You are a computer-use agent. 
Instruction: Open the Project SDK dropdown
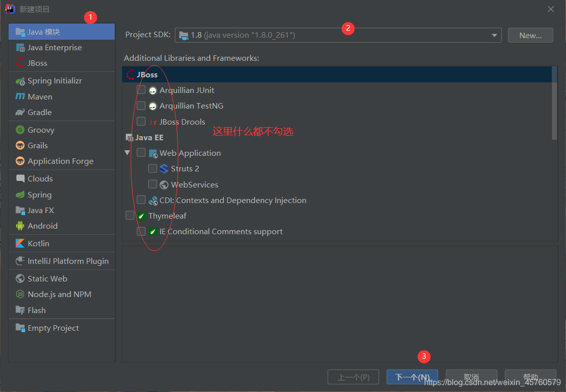point(338,35)
